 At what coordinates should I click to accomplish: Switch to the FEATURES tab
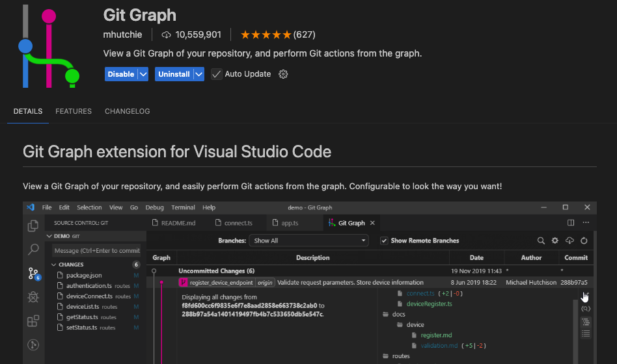[74, 111]
